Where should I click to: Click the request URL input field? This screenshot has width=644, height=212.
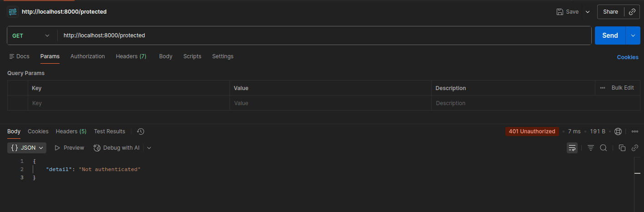point(324,35)
